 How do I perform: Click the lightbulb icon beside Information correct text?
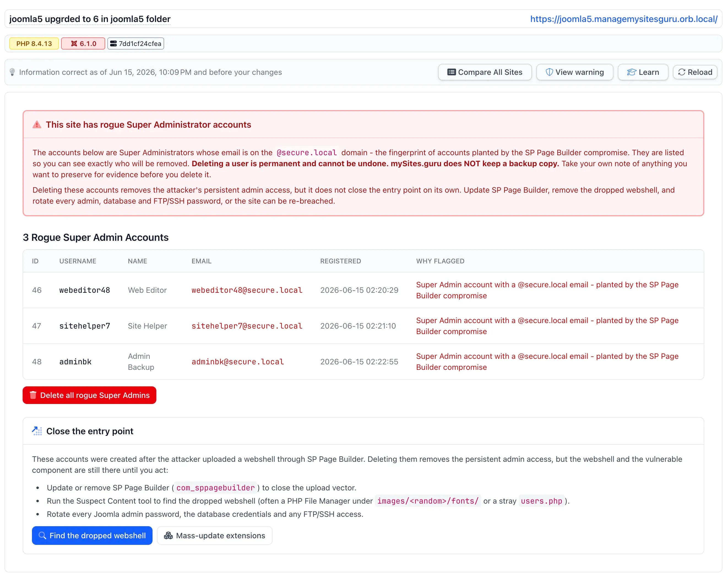(x=12, y=72)
